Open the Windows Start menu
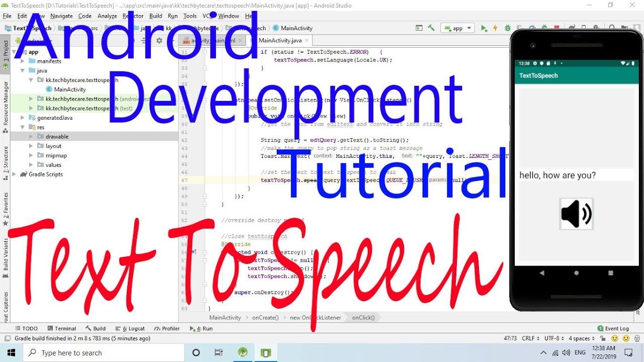The height and width of the screenshot is (362, 644). 11,352
